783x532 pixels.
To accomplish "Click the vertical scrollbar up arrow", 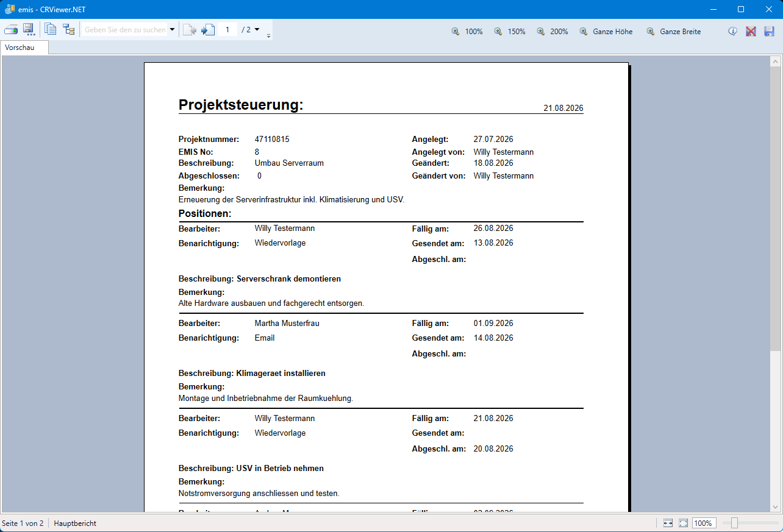I will 775,62.
